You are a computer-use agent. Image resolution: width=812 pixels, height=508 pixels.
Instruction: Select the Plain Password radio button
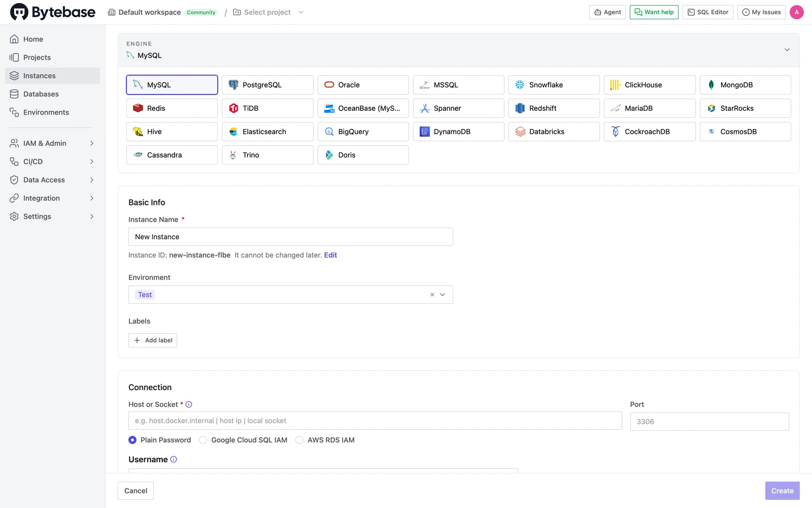tap(132, 440)
